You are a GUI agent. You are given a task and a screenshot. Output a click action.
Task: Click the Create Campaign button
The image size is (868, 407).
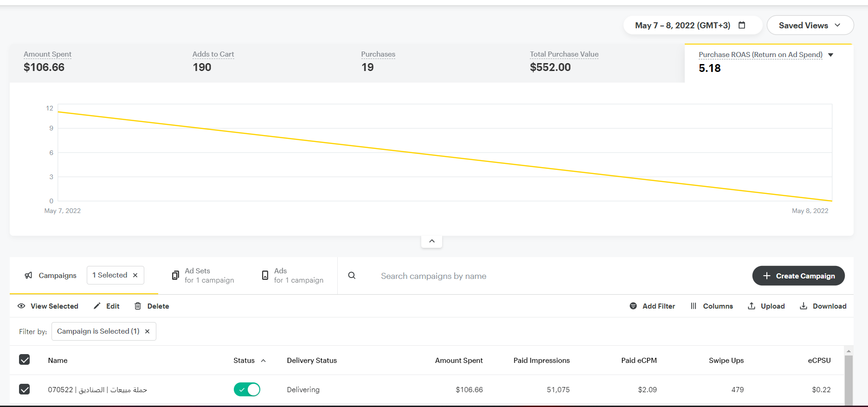pos(798,276)
